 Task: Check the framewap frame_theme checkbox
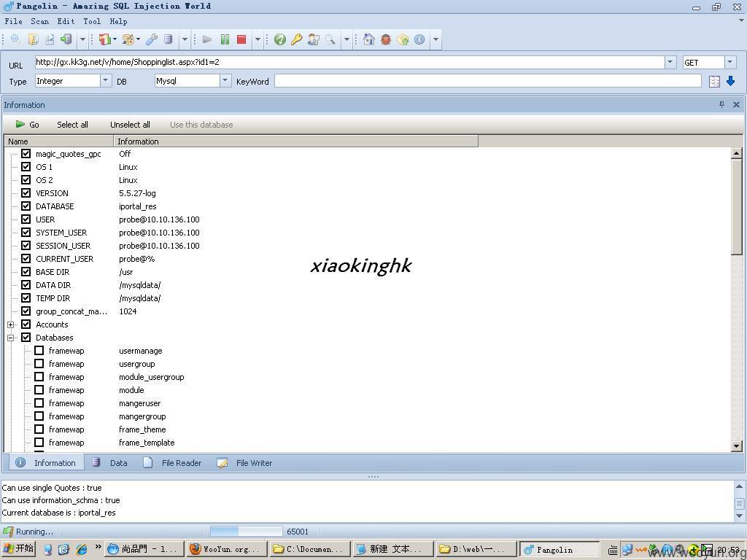[39, 429]
